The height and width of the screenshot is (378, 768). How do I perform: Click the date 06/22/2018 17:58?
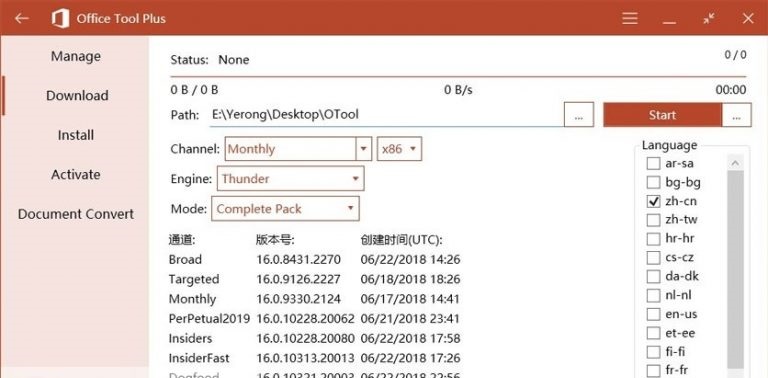(x=410, y=338)
